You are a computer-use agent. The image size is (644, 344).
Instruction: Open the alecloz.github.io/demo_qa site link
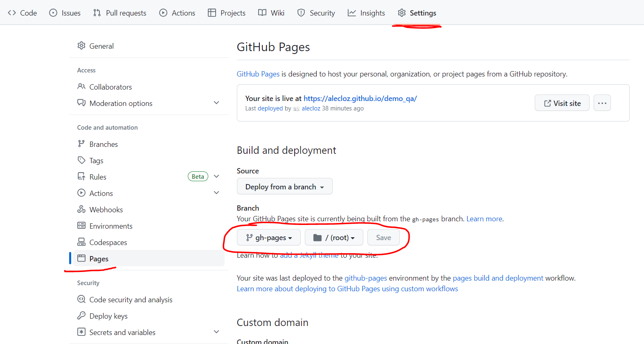(x=360, y=99)
